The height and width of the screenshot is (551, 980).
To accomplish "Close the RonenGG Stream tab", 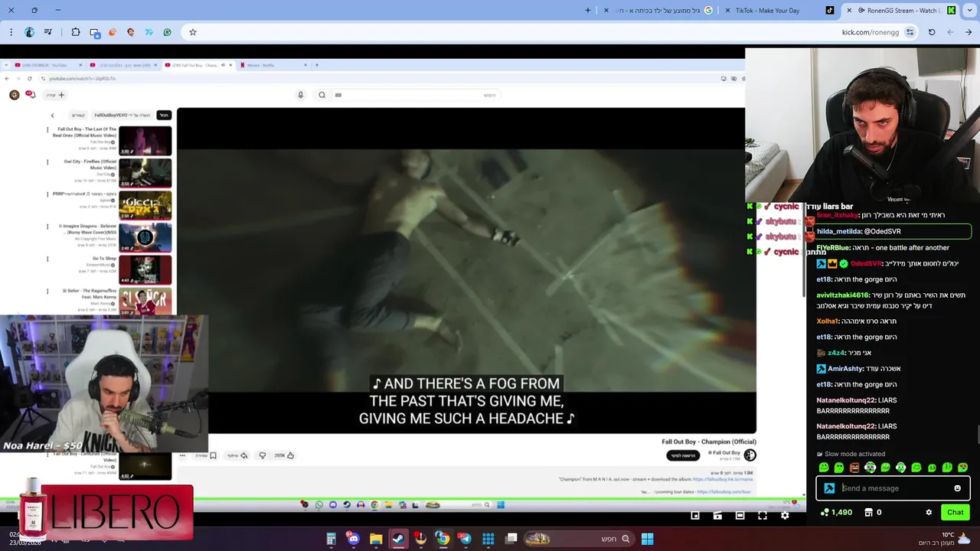I will [x=849, y=11].
